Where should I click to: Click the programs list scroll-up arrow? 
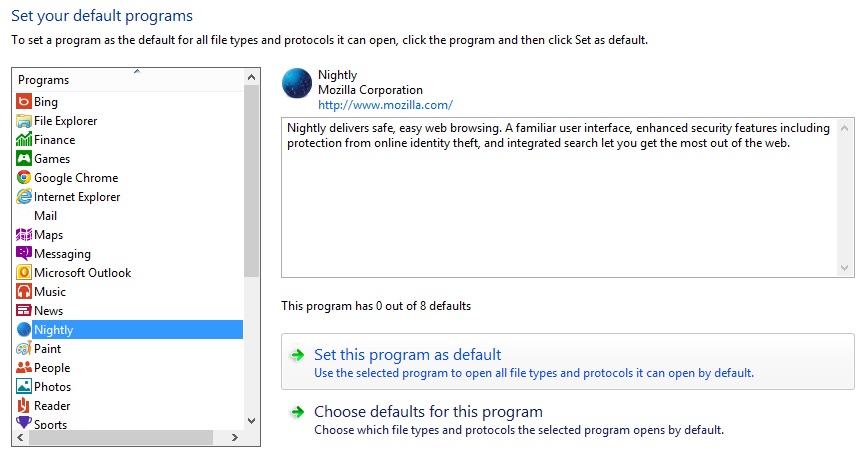251,77
